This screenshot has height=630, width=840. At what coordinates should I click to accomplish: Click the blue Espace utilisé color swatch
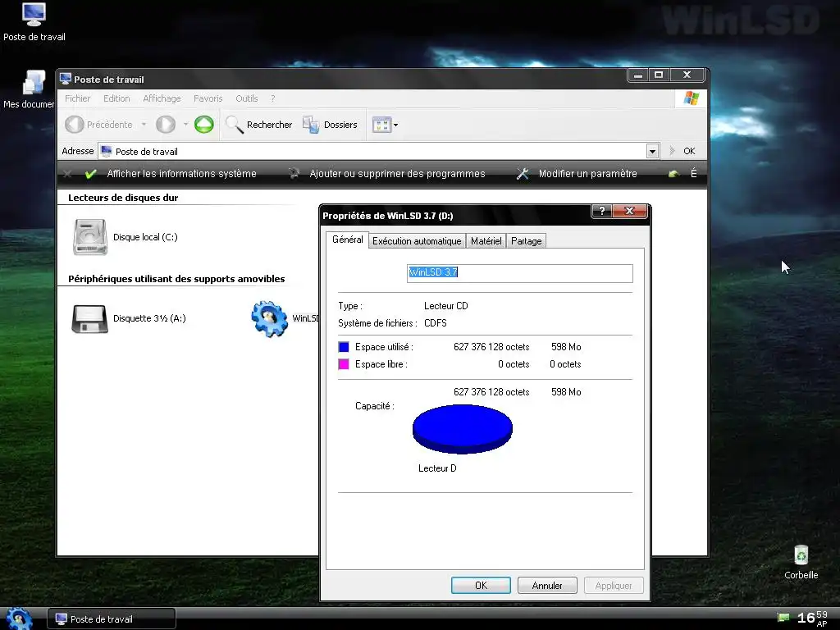(344, 347)
